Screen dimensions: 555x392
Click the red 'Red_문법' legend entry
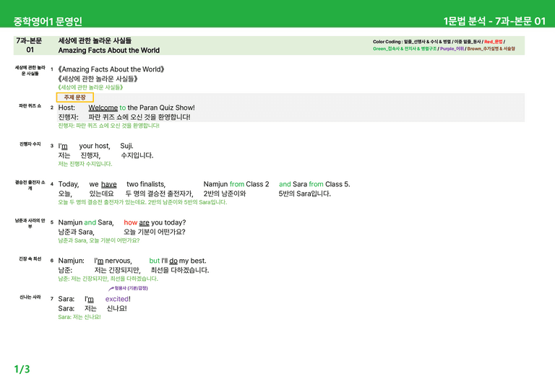pyautogui.click(x=493, y=42)
